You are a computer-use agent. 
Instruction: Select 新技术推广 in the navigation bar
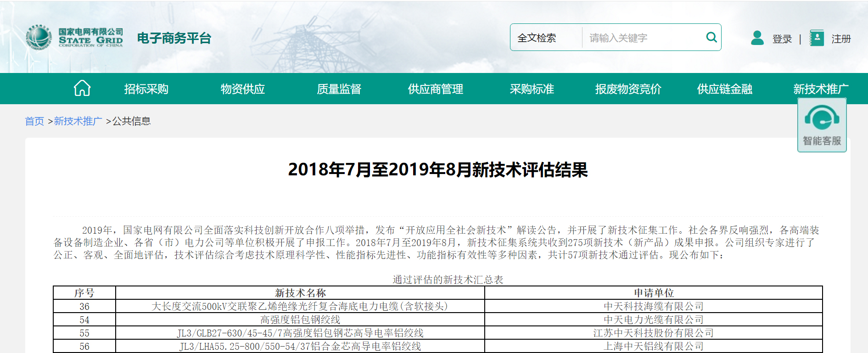point(820,89)
